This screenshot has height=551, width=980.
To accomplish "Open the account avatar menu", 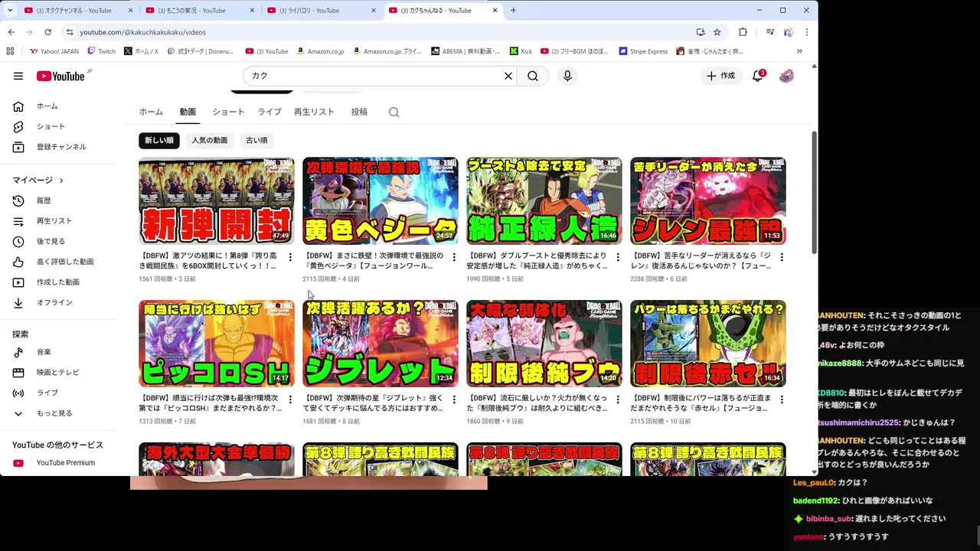I will pyautogui.click(x=786, y=76).
